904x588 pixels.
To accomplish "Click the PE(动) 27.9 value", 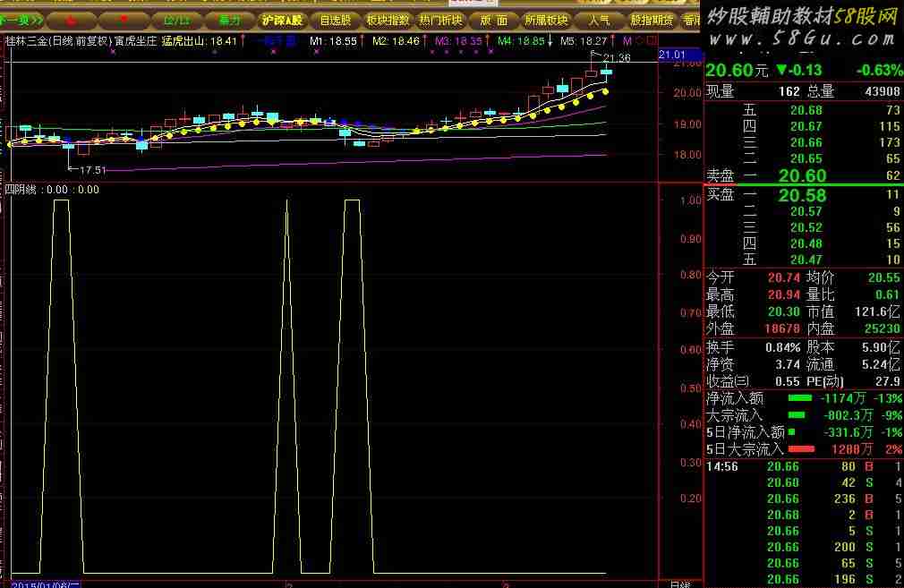I will tap(888, 381).
